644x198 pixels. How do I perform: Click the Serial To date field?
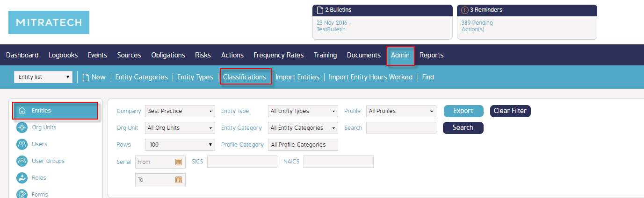pyautogui.click(x=160, y=180)
